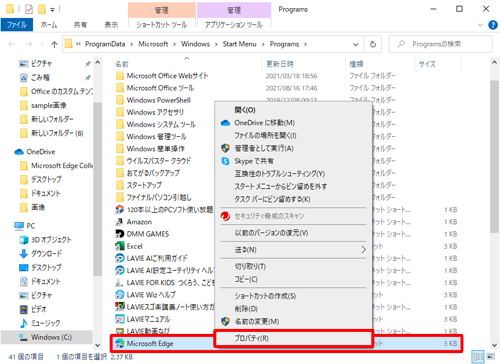The image size is (500, 364).
Task: Switch to the ホーム ribbon tab
Action: 49,25
